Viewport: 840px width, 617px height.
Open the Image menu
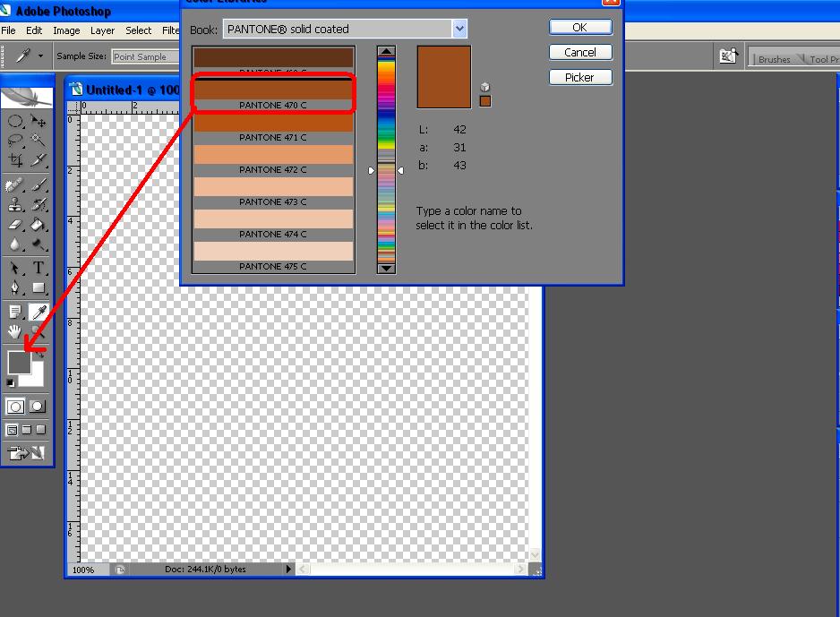[66, 30]
